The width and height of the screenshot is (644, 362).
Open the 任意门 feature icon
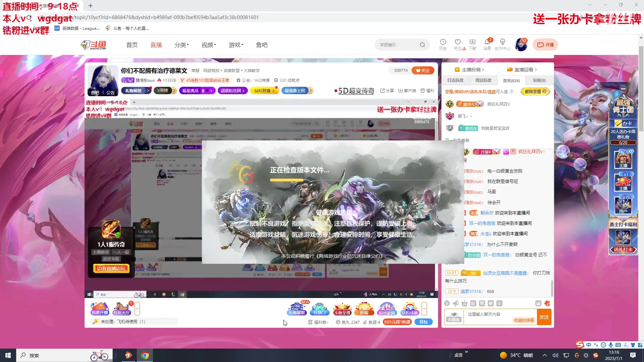319,308
